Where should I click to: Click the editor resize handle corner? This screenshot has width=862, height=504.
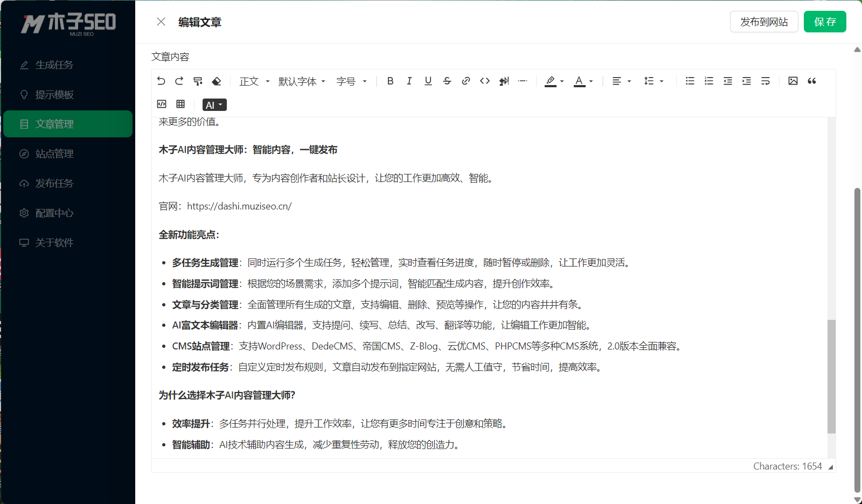pos(831,467)
